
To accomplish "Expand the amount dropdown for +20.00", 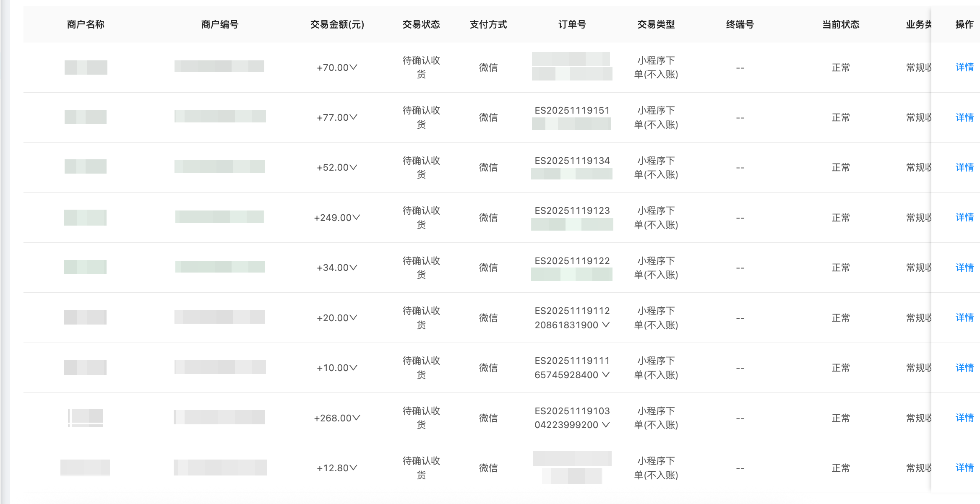I will tap(354, 317).
